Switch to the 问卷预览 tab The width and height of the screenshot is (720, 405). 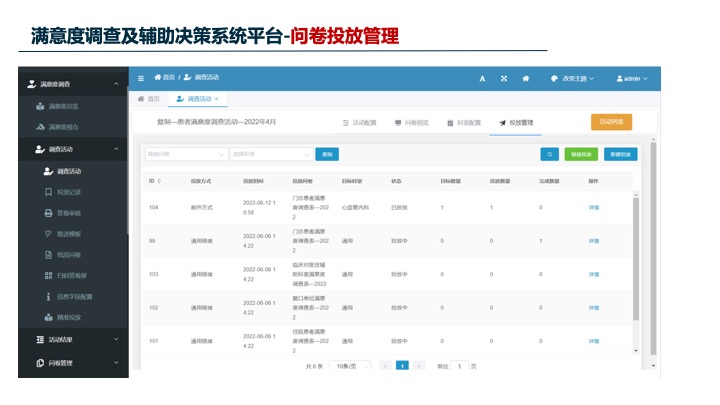411,123
